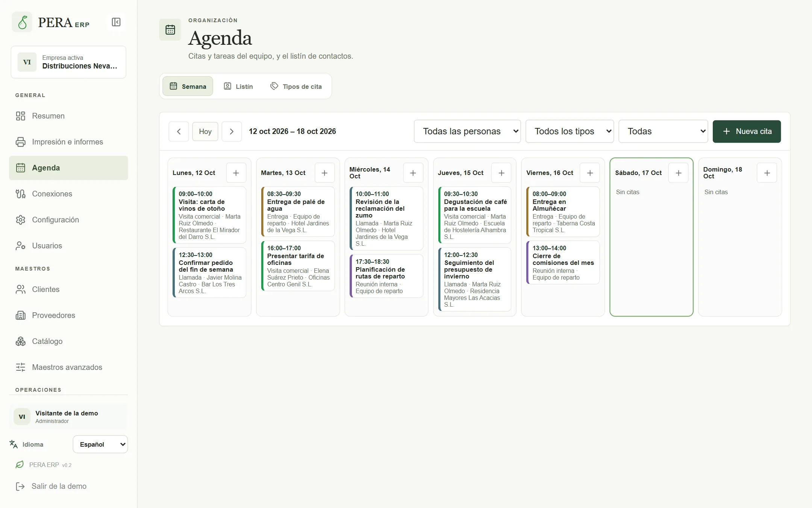Click the PERA ERP leaf version icon
Screen dimensions: 812x508
point(20,465)
